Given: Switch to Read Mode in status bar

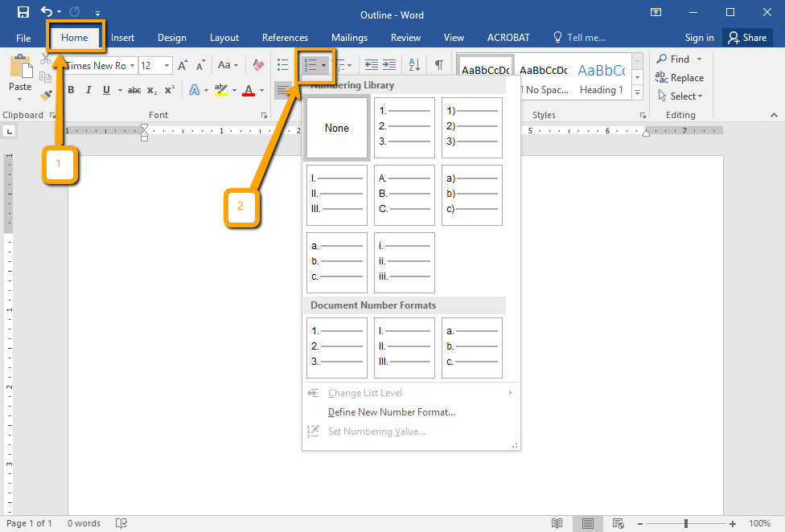Looking at the screenshot, I should click(x=557, y=523).
